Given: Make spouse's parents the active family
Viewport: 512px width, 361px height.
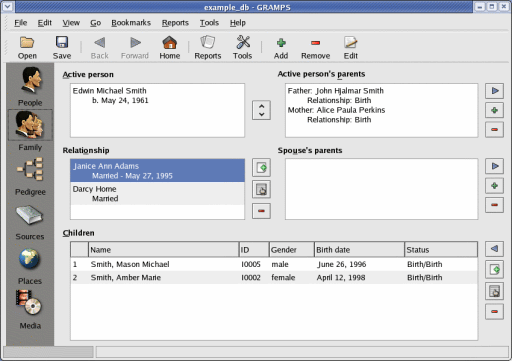Looking at the screenshot, I should 494,166.
